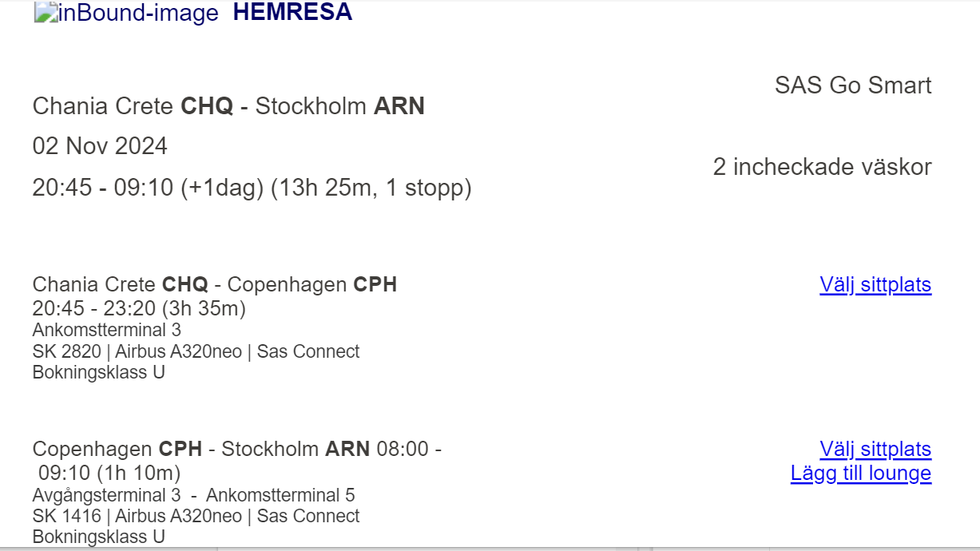Click the 20:45 - 23:20 (3h 35m) time
The image size is (980, 551).
(139, 308)
